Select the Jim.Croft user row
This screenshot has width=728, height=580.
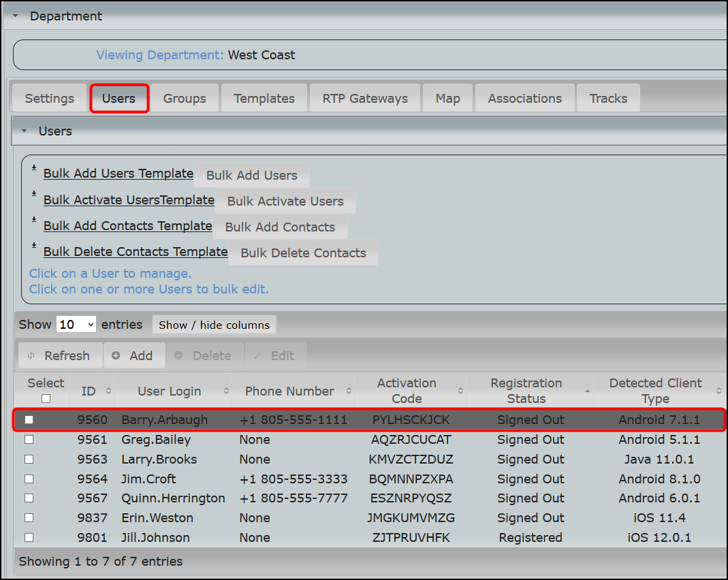[x=369, y=479]
